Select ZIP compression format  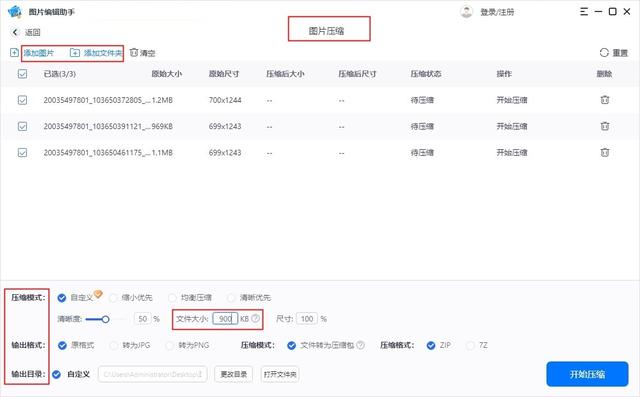(x=431, y=346)
